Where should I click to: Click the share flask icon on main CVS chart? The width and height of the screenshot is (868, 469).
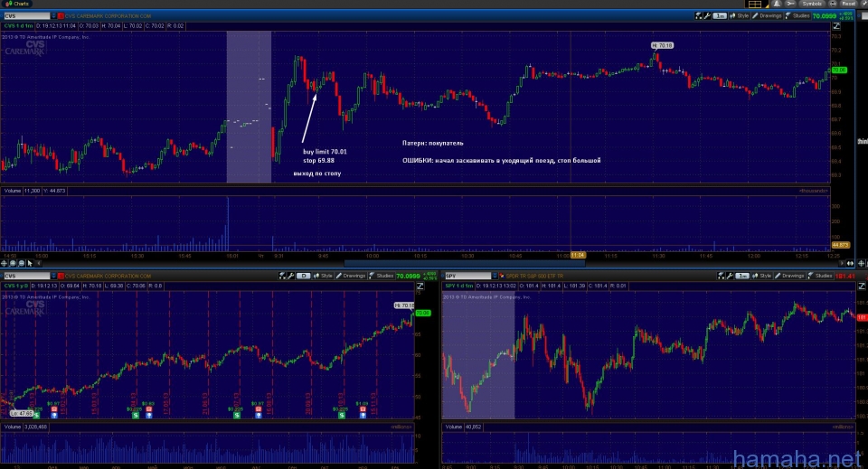(x=699, y=16)
